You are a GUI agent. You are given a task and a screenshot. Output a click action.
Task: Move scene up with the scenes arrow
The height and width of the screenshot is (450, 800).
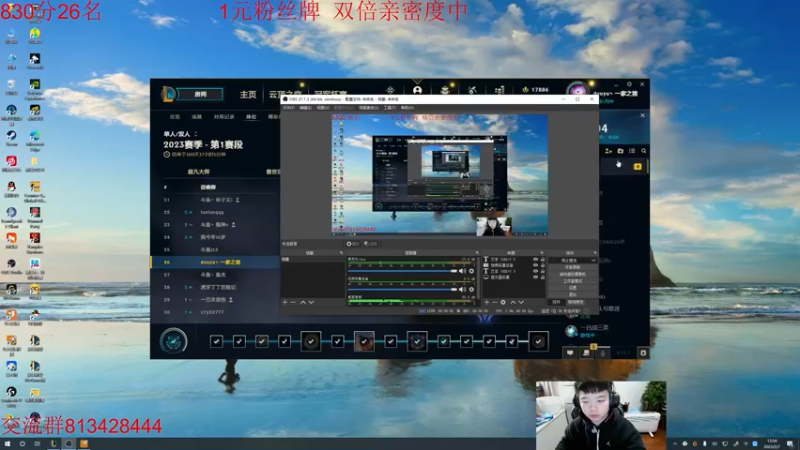303,303
